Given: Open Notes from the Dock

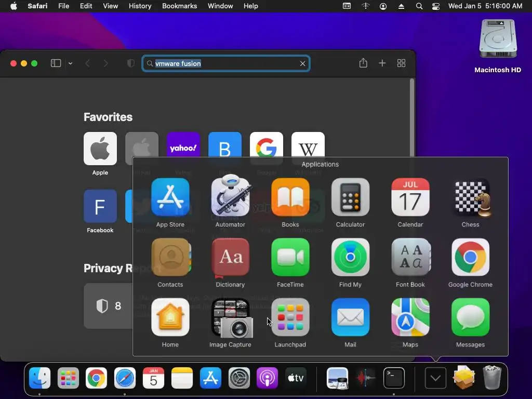Looking at the screenshot, I should tap(182, 378).
